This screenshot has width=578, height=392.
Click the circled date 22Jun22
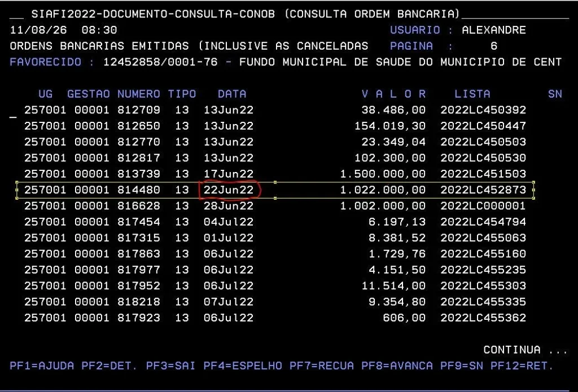click(229, 190)
